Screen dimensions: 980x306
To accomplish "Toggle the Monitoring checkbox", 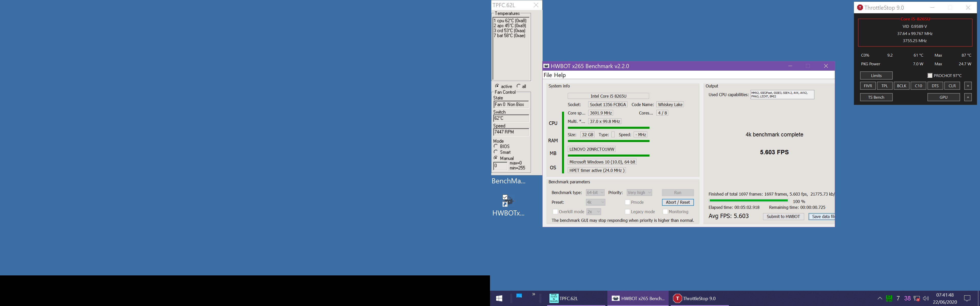I will [x=665, y=212].
